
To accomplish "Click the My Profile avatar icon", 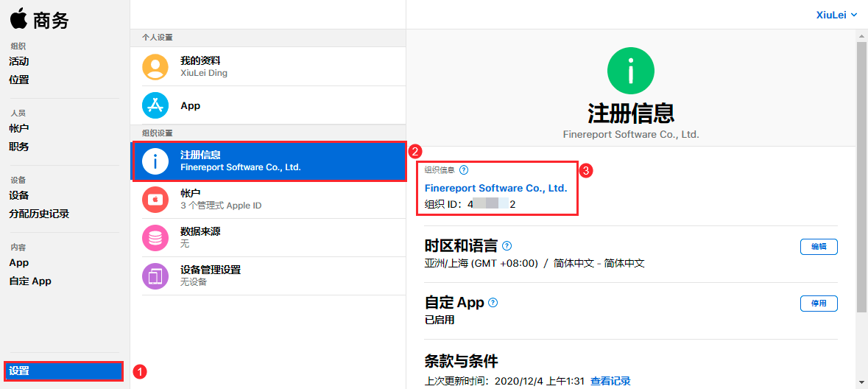I will click(155, 66).
